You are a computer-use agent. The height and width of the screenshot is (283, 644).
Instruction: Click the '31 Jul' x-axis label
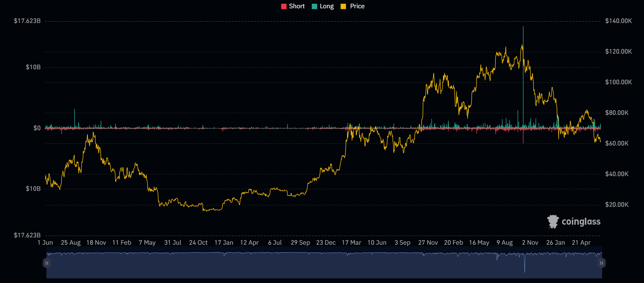173,243
